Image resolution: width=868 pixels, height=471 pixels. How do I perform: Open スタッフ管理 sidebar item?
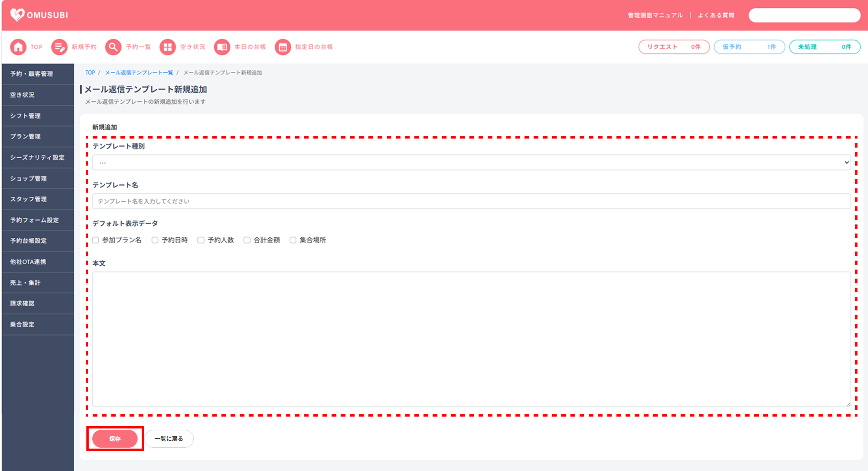point(38,199)
